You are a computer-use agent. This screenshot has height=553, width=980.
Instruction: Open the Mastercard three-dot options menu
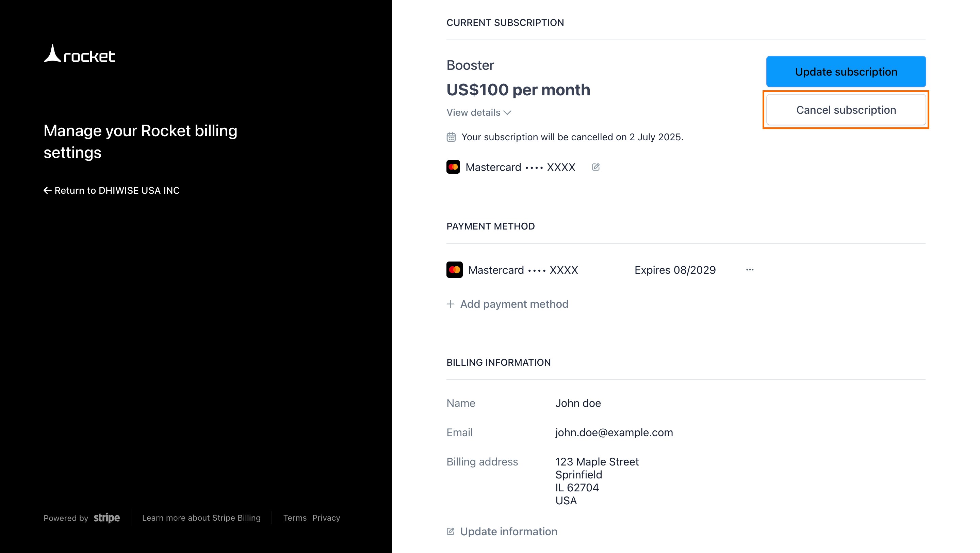click(x=749, y=270)
